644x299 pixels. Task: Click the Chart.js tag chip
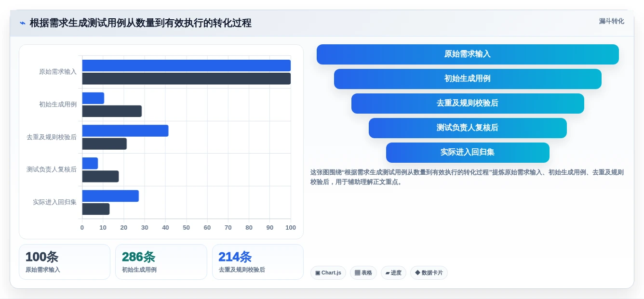click(328, 273)
